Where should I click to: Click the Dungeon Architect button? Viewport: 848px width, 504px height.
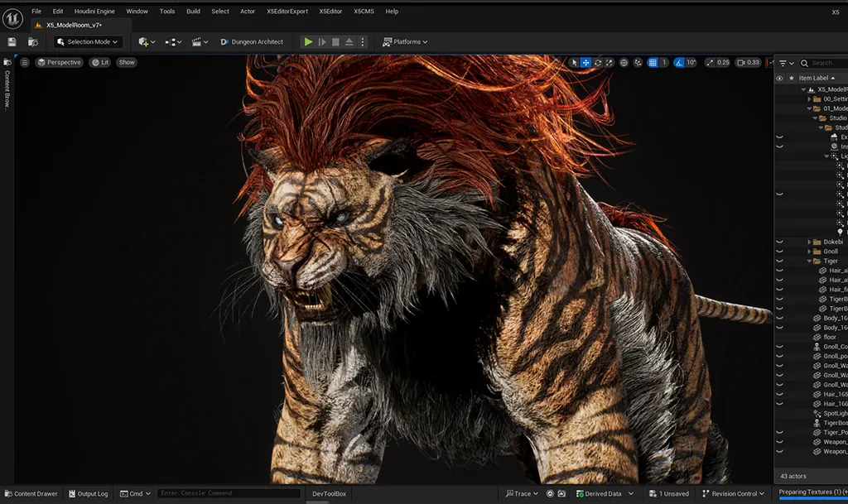[x=252, y=42]
